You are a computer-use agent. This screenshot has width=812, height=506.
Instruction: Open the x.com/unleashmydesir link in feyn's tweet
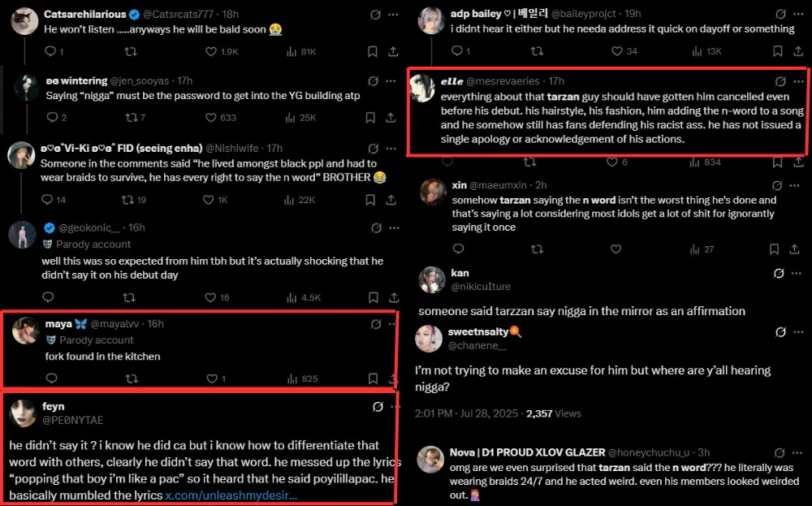231,495
